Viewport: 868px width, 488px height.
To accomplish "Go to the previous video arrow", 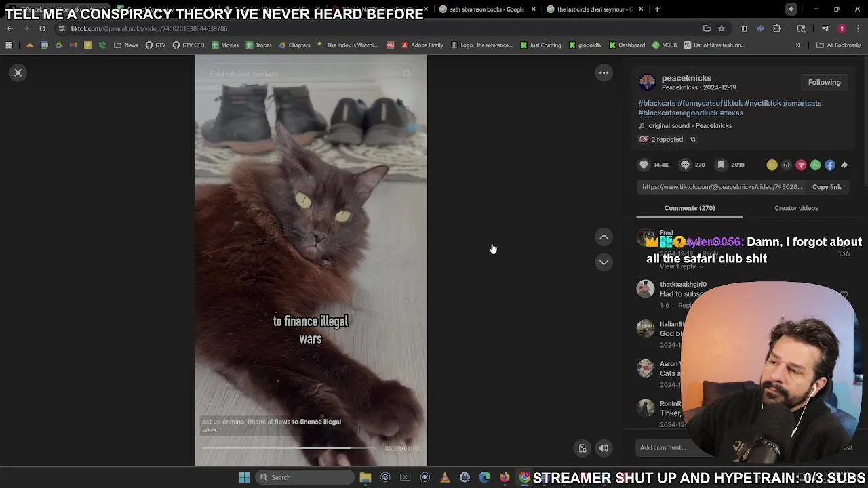I will 604,237.
